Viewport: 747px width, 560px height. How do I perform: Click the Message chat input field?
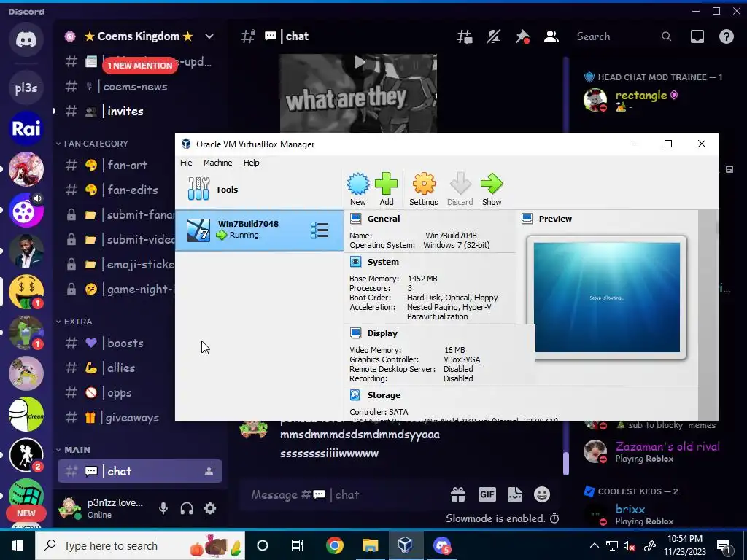345,495
